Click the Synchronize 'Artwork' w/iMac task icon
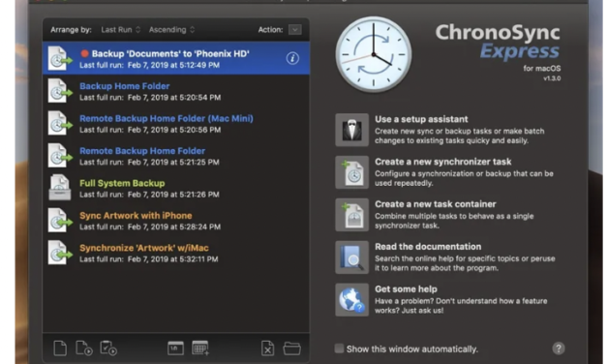 point(60,253)
